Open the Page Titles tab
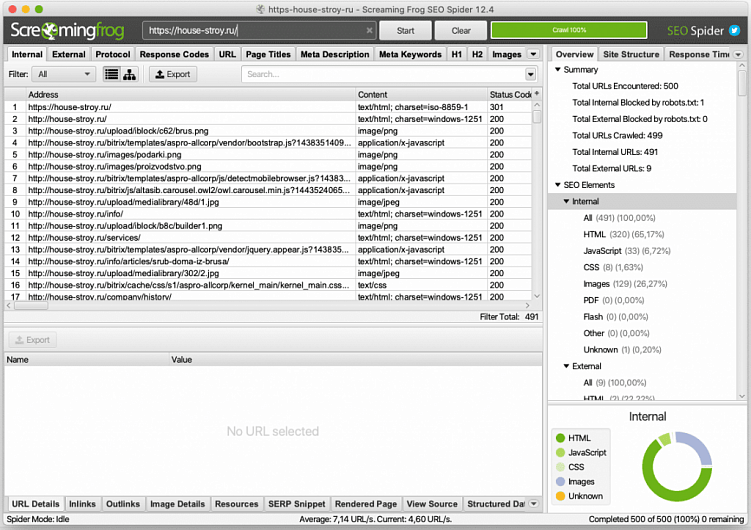The height and width of the screenshot is (530, 751). pos(268,55)
